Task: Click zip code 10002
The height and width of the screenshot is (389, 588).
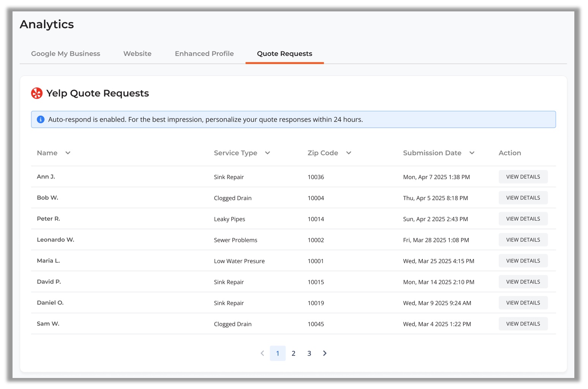Action: click(x=316, y=240)
